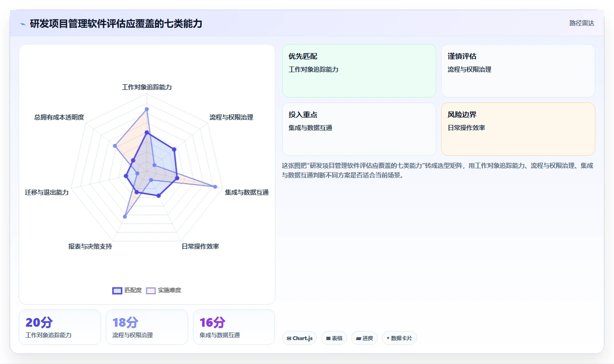The image size is (614, 364).
Task: Click 实施难度 data point on 总拥有成本透明度 axis
Action: click(114, 145)
